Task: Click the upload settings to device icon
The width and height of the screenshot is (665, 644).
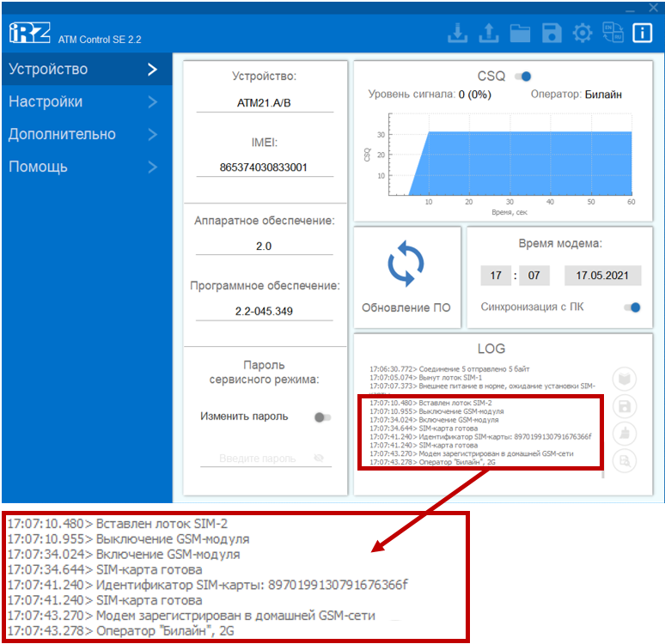Action: coord(488,33)
